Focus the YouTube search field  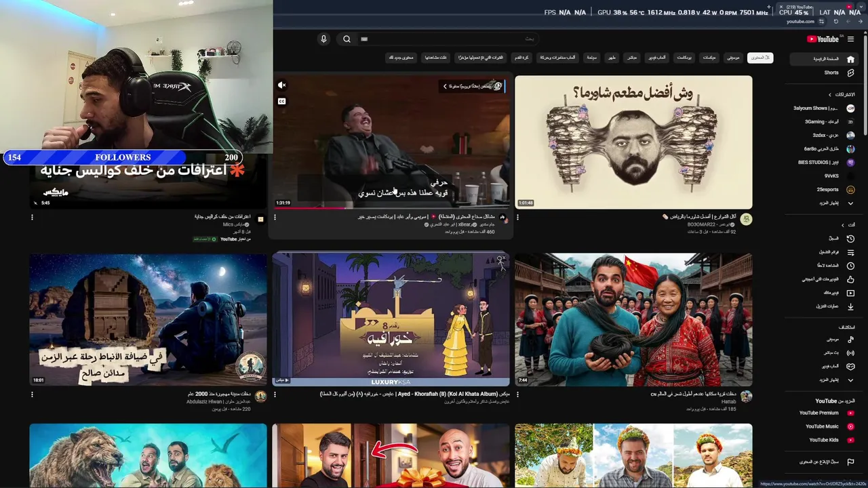coord(448,39)
